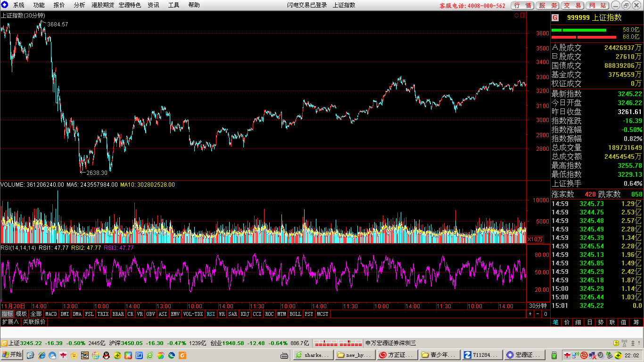Click the status bar icon before 上证

(x=4, y=343)
